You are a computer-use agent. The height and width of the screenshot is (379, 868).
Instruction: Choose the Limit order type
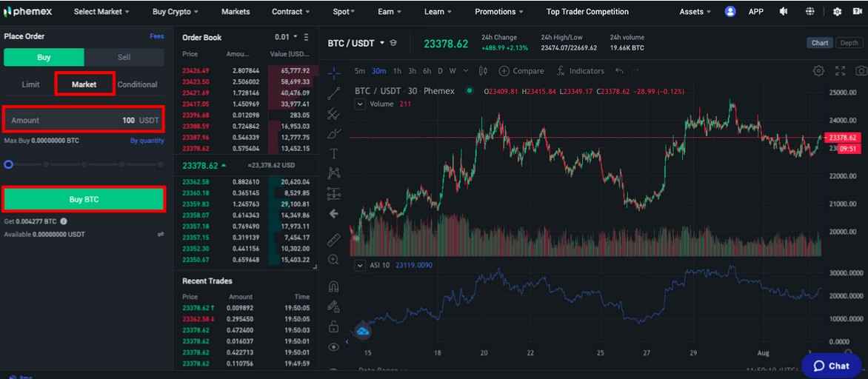pyautogui.click(x=30, y=84)
